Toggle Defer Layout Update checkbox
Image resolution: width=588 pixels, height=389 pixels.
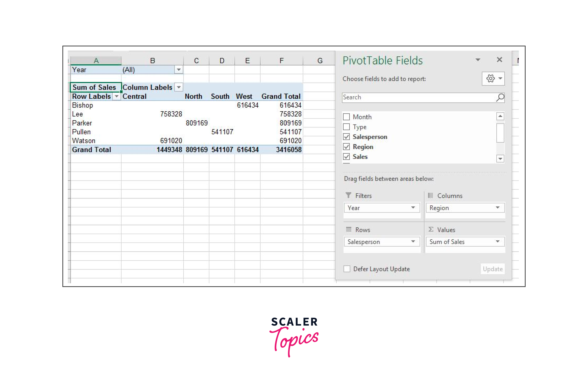(347, 269)
